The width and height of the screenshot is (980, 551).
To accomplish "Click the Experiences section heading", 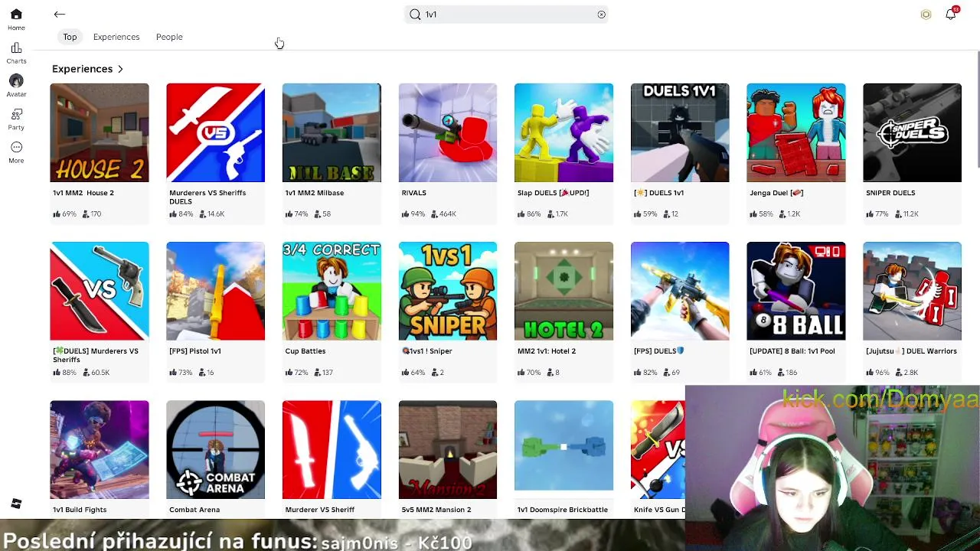I will (82, 69).
